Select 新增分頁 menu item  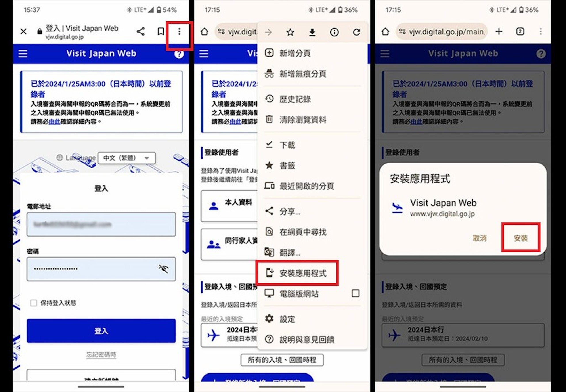pos(313,53)
